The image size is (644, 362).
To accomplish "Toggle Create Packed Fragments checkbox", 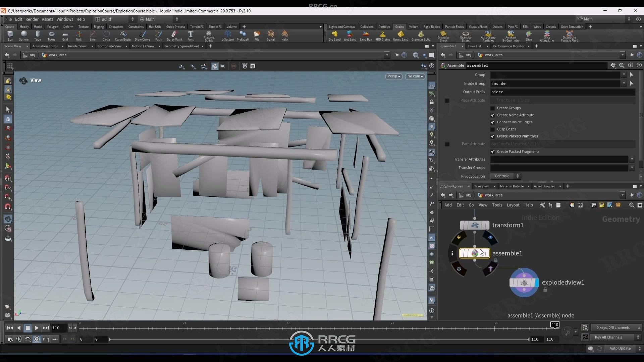I will (493, 151).
